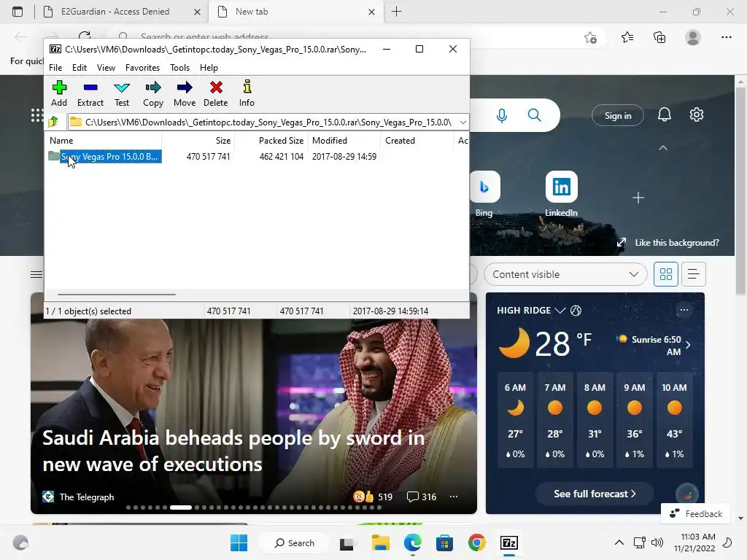Sort by the Size column header
This screenshot has width=747, height=560.
coord(198,141)
